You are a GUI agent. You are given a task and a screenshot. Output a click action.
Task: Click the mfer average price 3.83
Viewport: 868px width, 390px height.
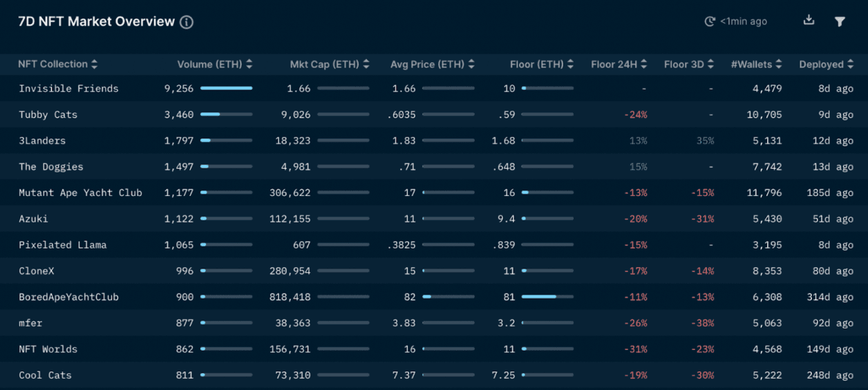click(x=404, y=323)
